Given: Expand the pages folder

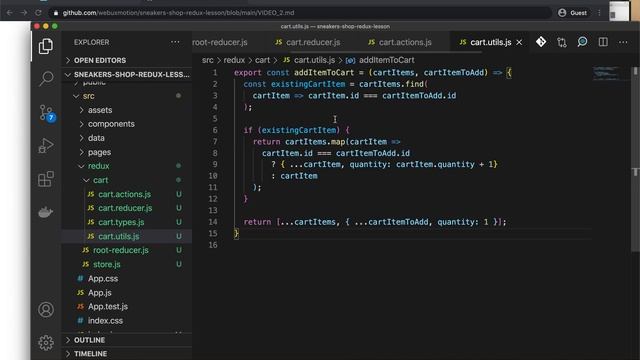Looking at the screenshot, I should coord(127,152).
